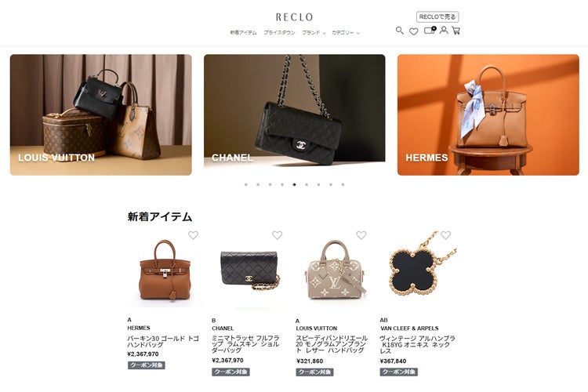Image resolution: width=588 pixels, height=392 pixels.
Task: Open search with the magnifier icon
Action: tap(400, 31)
